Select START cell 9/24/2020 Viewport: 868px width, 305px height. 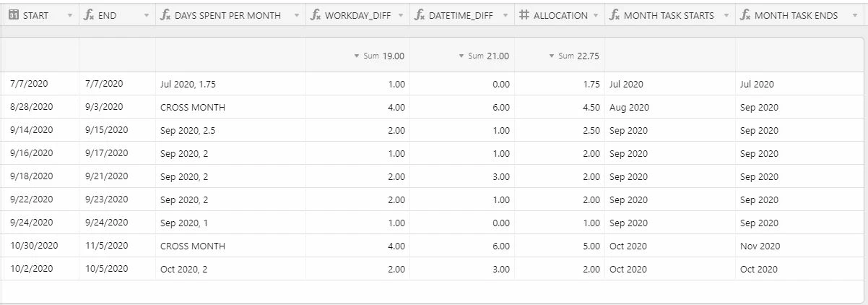40,223
